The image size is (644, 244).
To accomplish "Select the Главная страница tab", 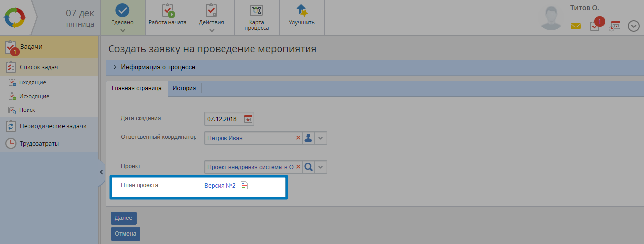I will coord(137,88).
